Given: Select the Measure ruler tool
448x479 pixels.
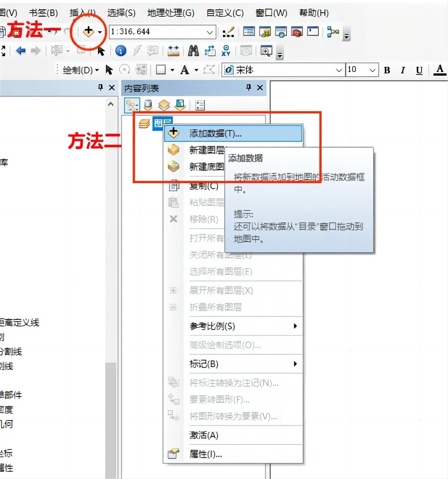Looking at the screenshot, I should (x=173, y=51).
